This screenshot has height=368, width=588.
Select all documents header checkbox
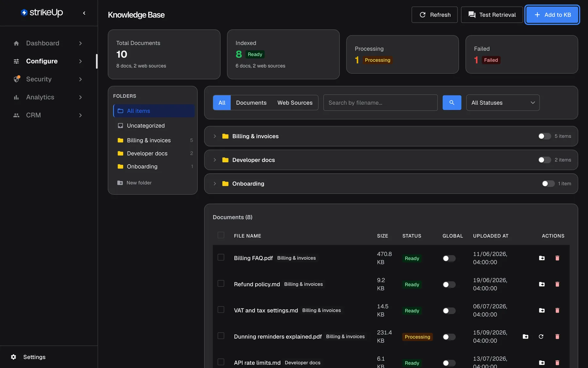pos(221,235)
